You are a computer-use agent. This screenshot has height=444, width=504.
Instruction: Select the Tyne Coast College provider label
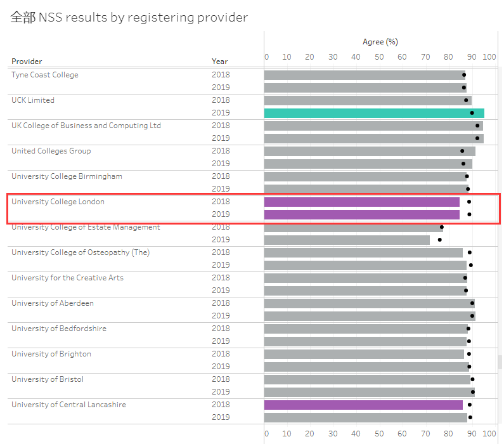click(x=45, y=75)
